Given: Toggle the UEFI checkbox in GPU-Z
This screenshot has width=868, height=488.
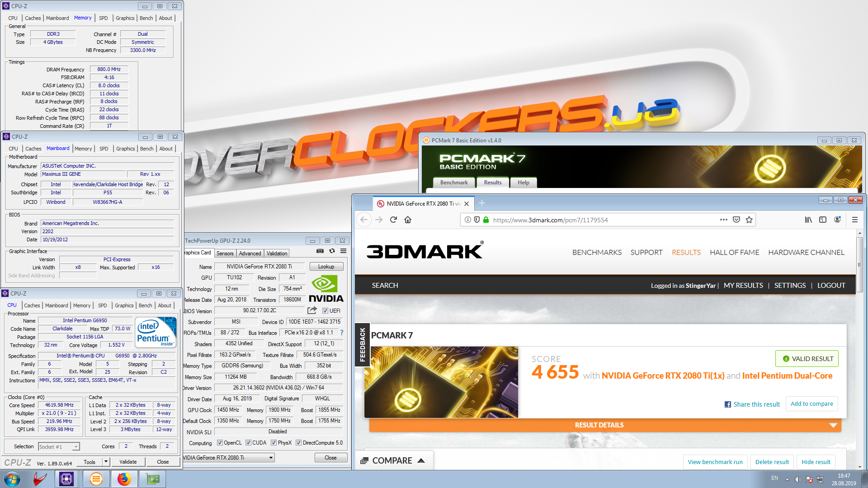Looking at the screenshot, I should click(325, 311).
